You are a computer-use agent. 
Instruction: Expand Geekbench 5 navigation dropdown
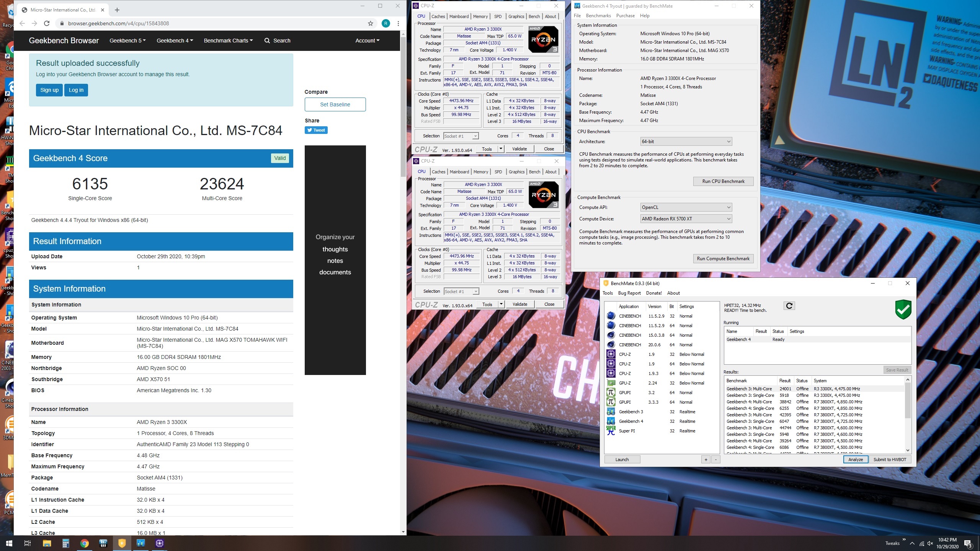point(127,41)
